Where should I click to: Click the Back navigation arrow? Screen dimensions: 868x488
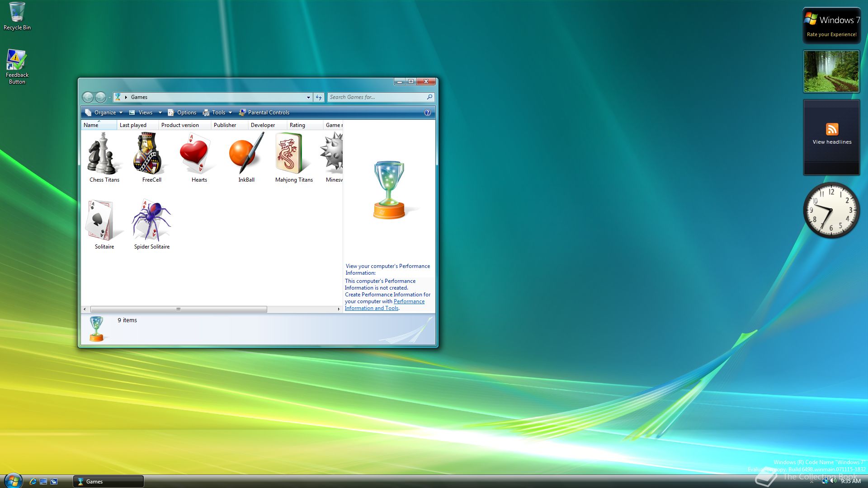pyautogui.click(x=88, y=97)
